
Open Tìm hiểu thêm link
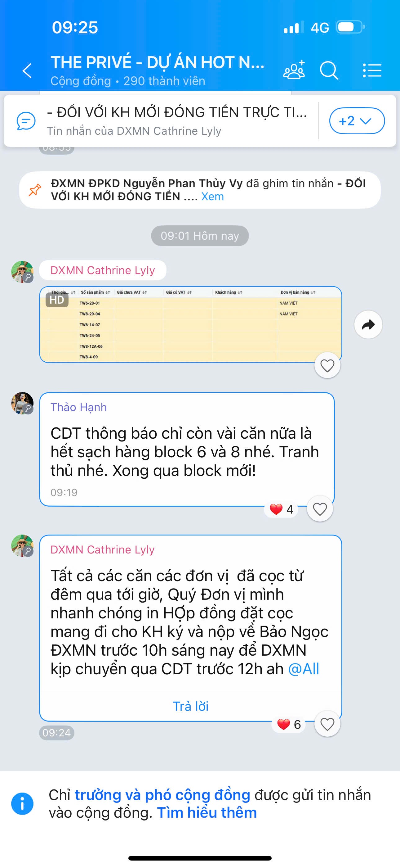[x=207, y=812]
